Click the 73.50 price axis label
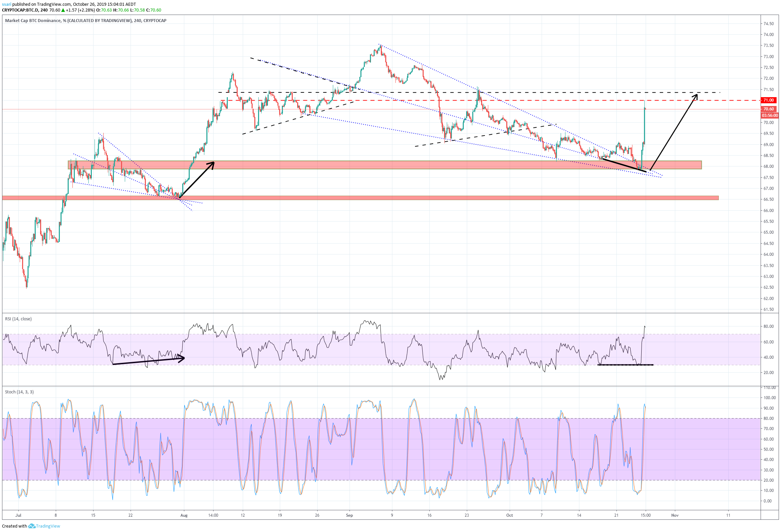This screenshot has width=781, height=532. [x=768, y=46]
